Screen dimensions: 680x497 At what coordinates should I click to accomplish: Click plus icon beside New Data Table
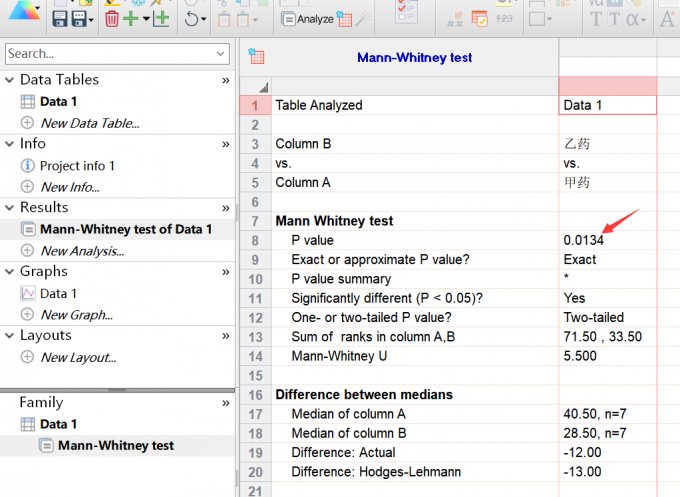pos(27,123)
